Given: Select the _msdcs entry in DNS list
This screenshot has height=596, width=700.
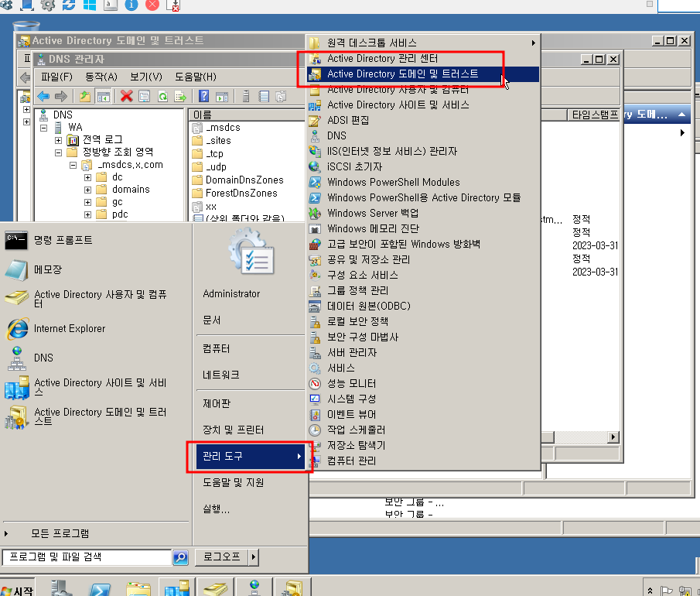Looking at the screenshot, I should click(x=216, y=128).
